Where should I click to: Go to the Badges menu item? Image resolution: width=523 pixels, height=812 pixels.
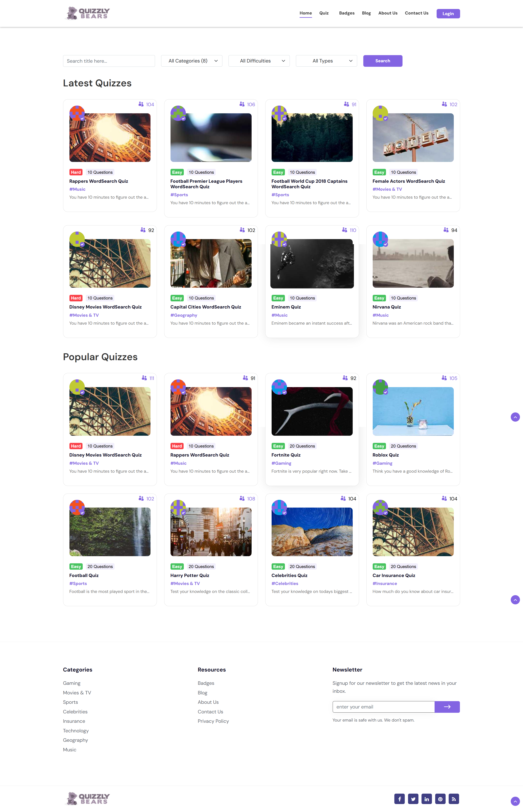346,13
